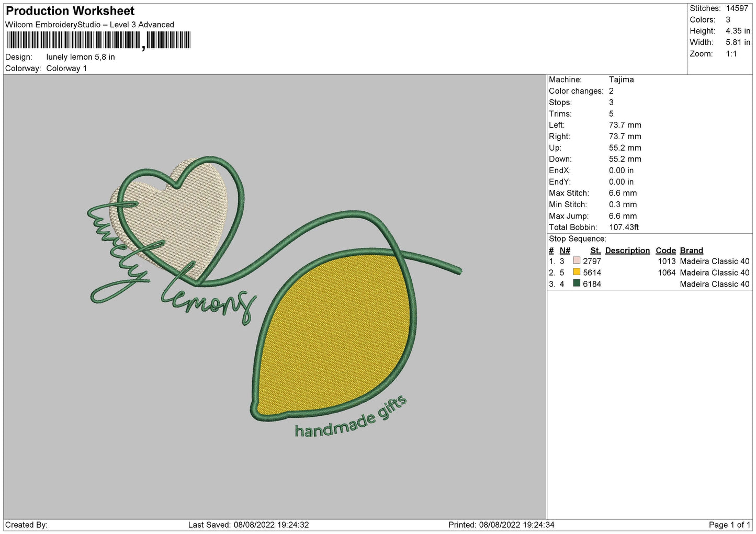Click the Right value '73.7 mm'
This screenshot has height=534, width=756.
[625, 137]
